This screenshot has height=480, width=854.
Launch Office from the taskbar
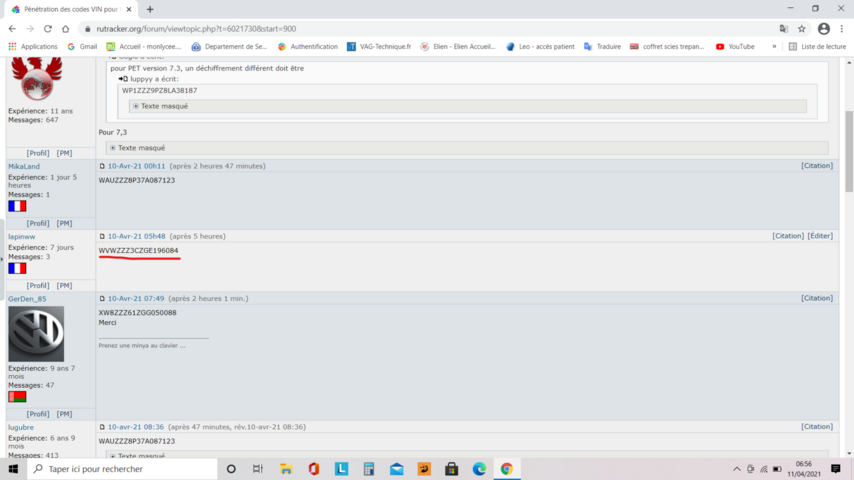(x=314, y=469)
